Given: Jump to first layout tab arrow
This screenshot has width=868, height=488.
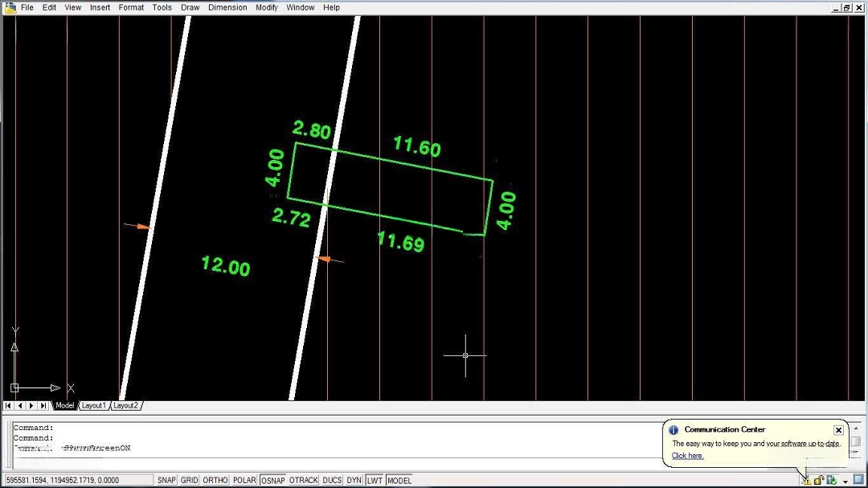Looking at the screenshot, I should (x=9, y=406).
